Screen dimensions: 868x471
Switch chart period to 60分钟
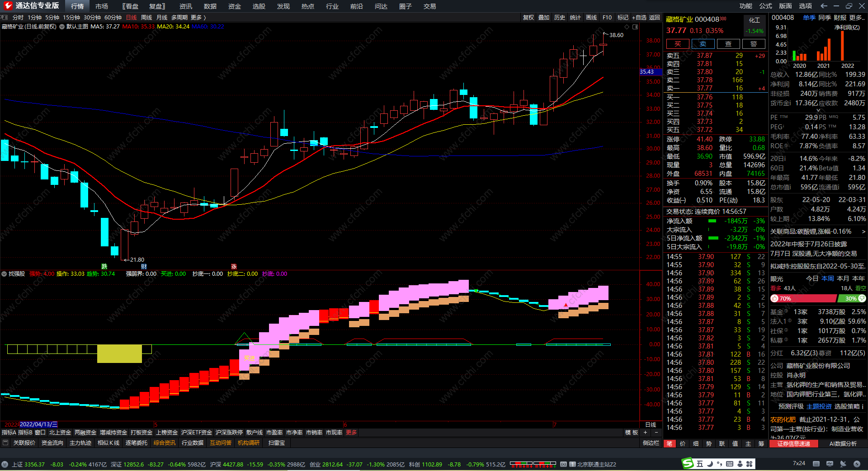pos(113,18)
